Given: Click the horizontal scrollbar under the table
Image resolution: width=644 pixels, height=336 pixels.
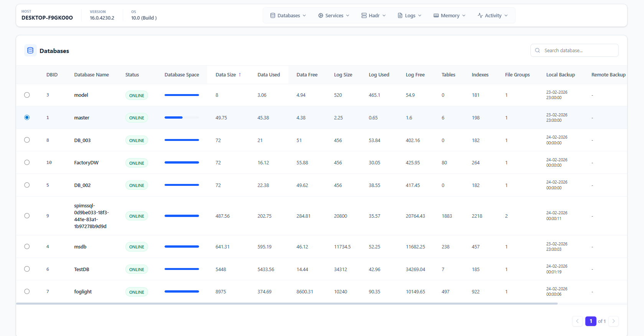Looking at the screenshot, I should [287, 304].
